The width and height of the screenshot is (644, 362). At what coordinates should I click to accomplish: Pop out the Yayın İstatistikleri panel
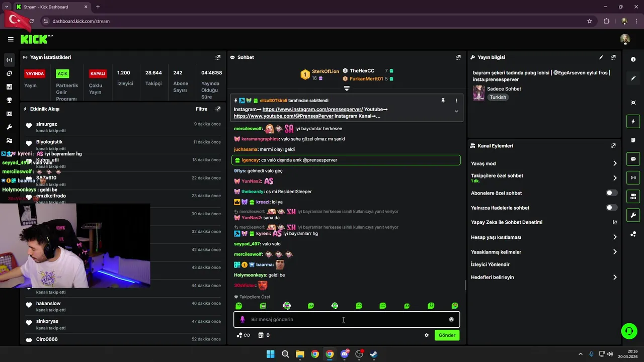click(218, 57)
